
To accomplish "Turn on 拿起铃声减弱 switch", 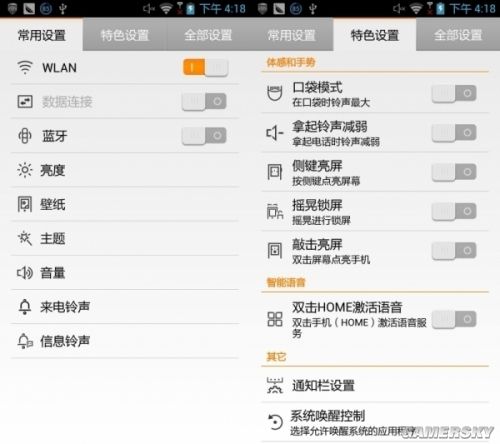I will 454,133.
